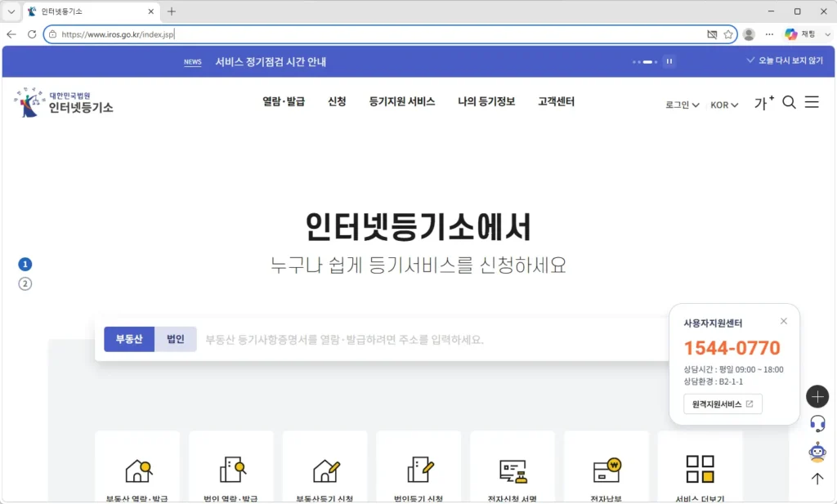Open 서비스 더보기 grid icon
This screenshot has width=837, height=504.
[x=700, y=469]
